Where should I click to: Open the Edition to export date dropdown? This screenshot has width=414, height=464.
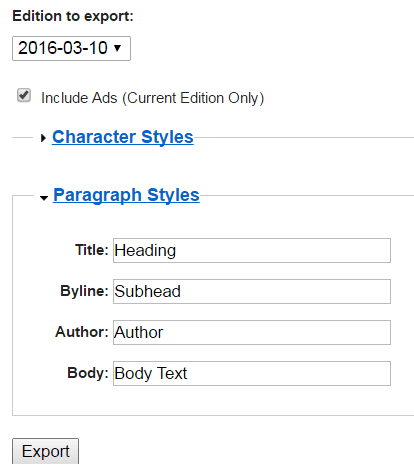point(71,49)
